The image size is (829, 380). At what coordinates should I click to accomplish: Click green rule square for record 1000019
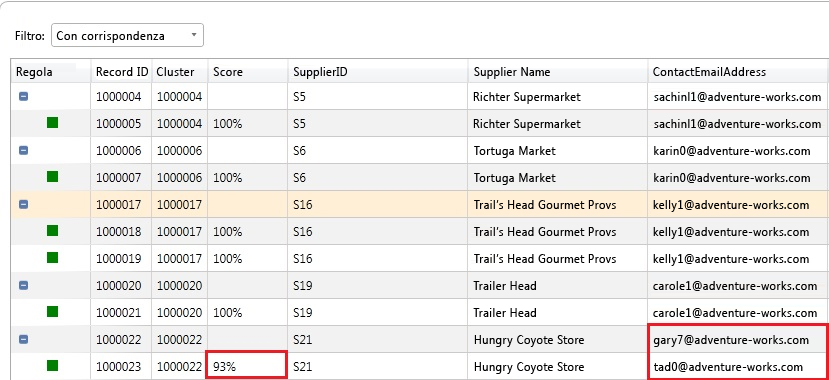click(52, 257)
